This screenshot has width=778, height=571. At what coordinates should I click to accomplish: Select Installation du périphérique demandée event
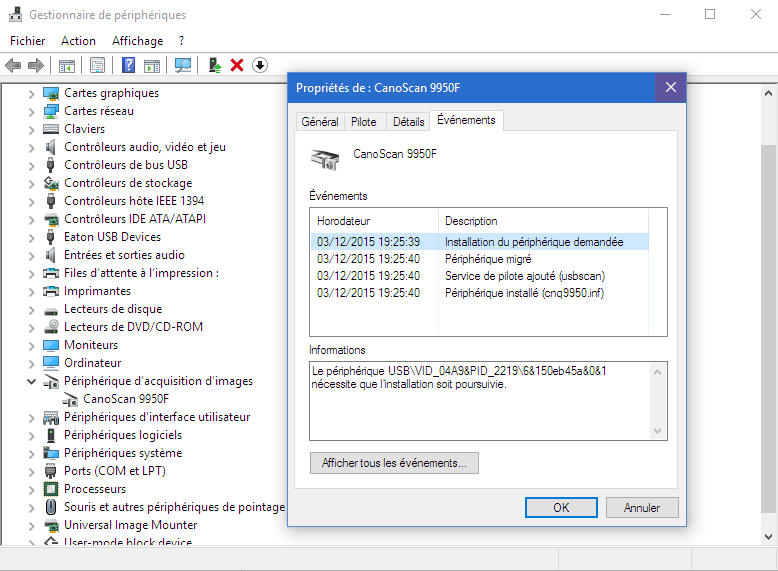tap(479, 242)
